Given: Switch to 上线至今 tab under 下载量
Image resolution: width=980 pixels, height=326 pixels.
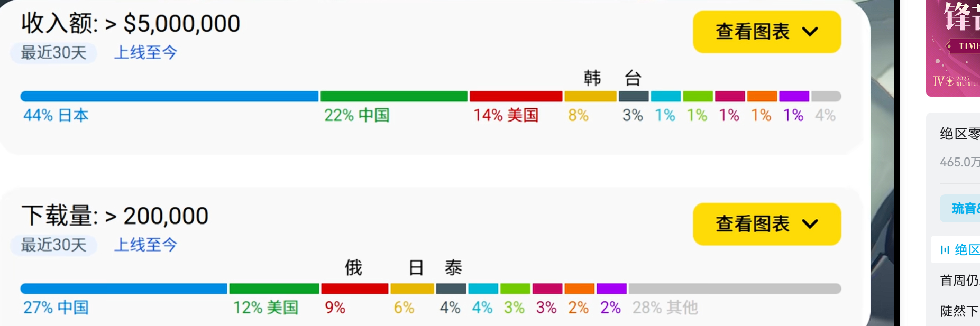Looking at the screenshot, I should coord(145,245).
